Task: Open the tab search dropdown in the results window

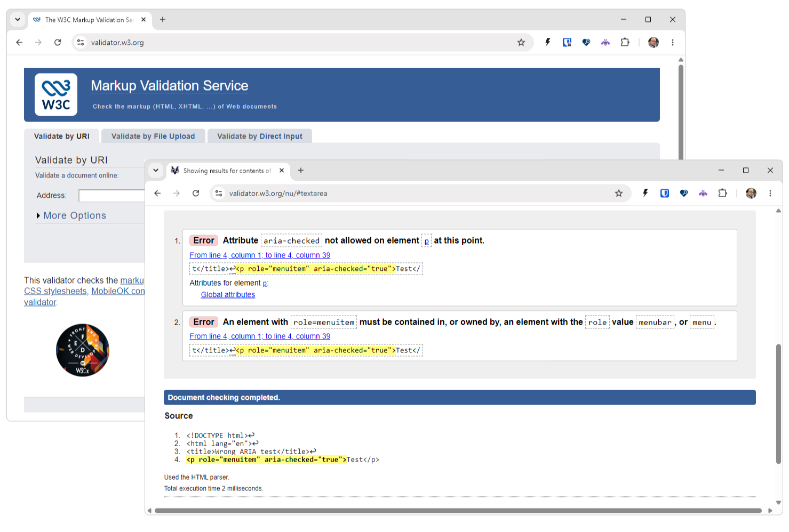Action: coord(156,171)
